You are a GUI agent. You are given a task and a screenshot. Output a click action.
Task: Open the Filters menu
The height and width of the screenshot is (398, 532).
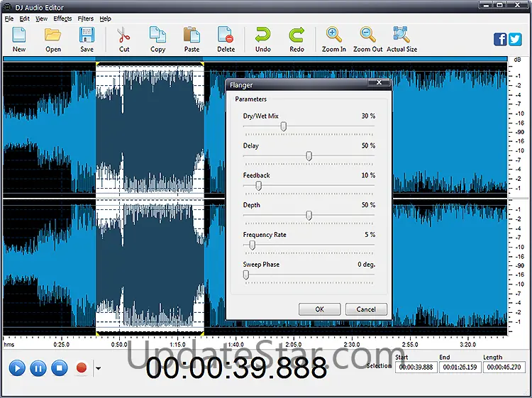click(x=85, y=18)
